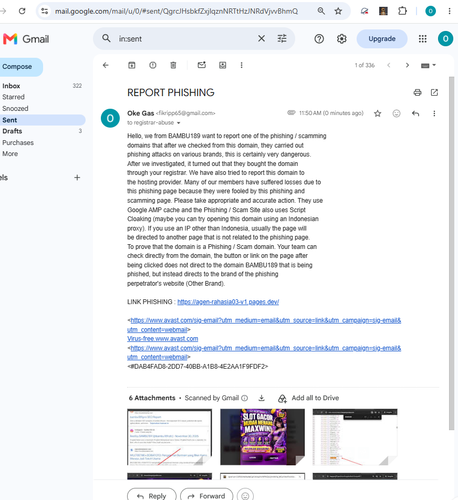This screenshot has height=500, width=458.
Task: Open Chrome zoom magnifier icon
Action: click(321, 11)
